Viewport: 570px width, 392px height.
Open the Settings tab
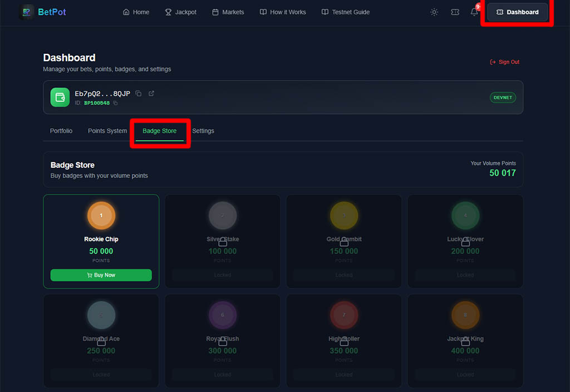click(203, 131)
